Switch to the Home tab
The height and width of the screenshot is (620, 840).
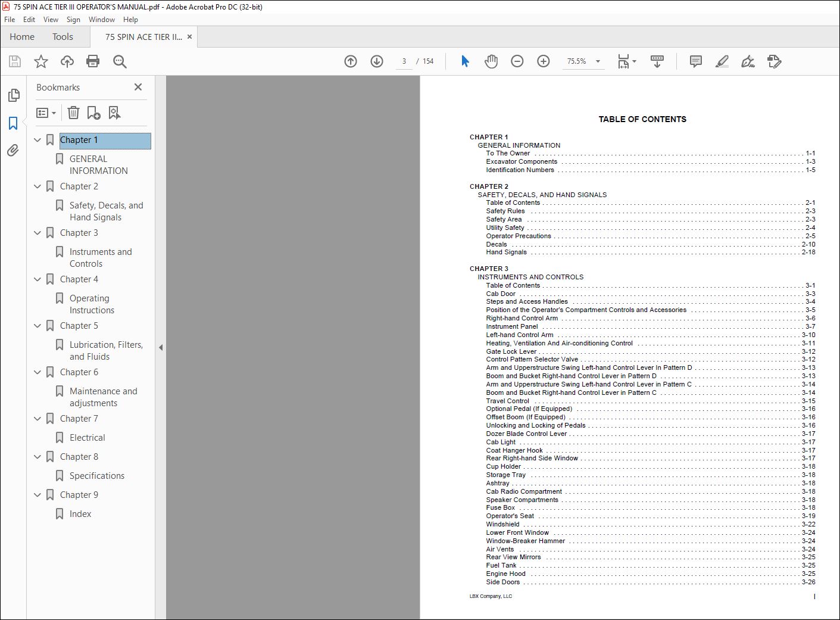22,37
